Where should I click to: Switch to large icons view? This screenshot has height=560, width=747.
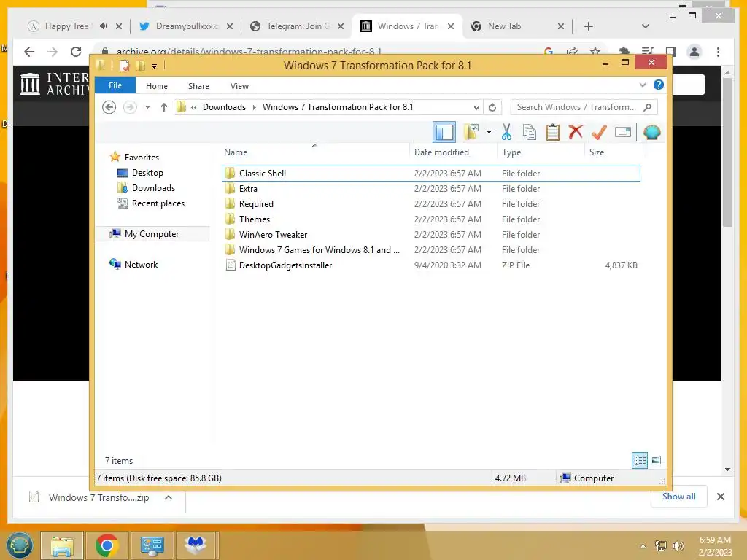pyautogui.click(x=656, y=460)
